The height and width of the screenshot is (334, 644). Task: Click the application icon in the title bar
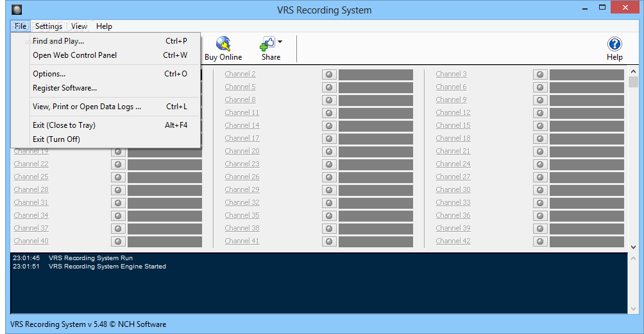pos(17,10)
